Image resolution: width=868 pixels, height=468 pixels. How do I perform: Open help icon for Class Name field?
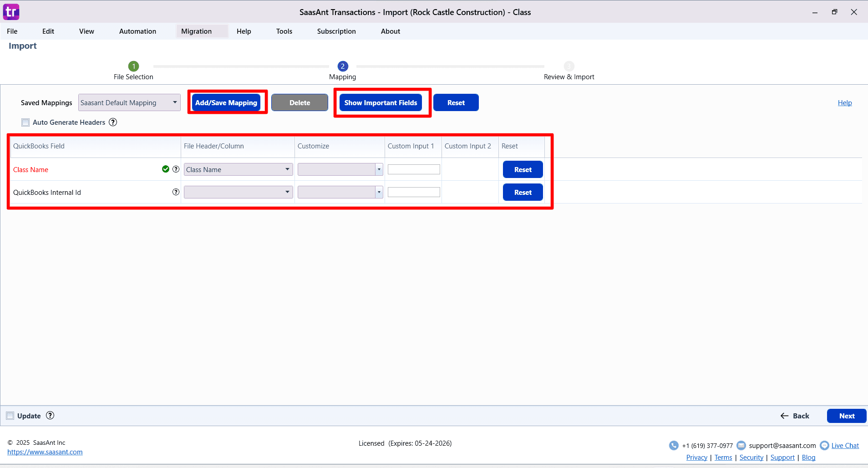point(176,169)
